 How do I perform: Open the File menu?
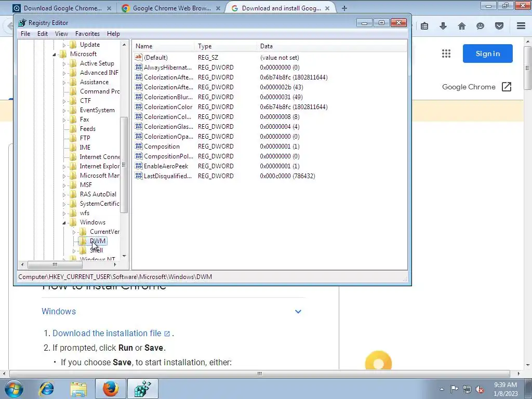[25, 34]
